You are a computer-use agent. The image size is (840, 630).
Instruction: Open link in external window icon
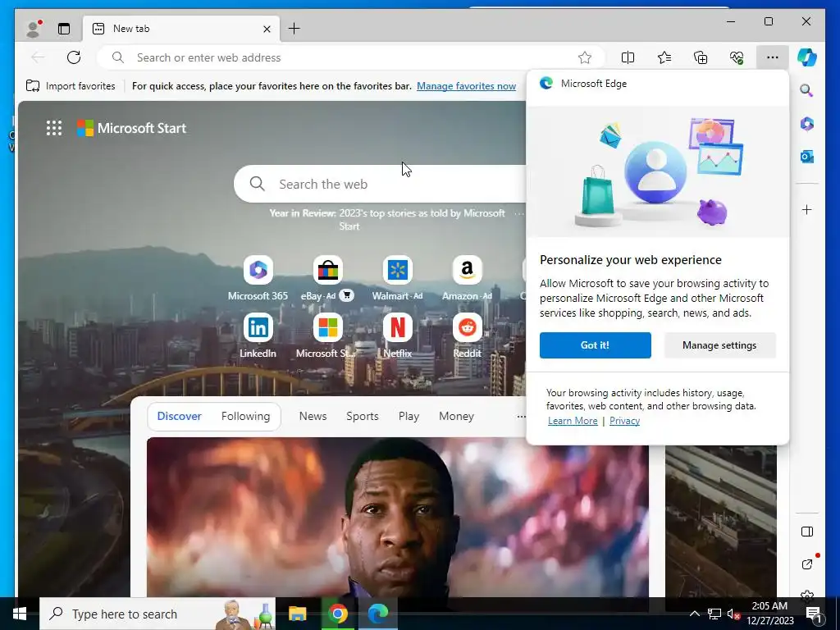[x=807, y=564]
